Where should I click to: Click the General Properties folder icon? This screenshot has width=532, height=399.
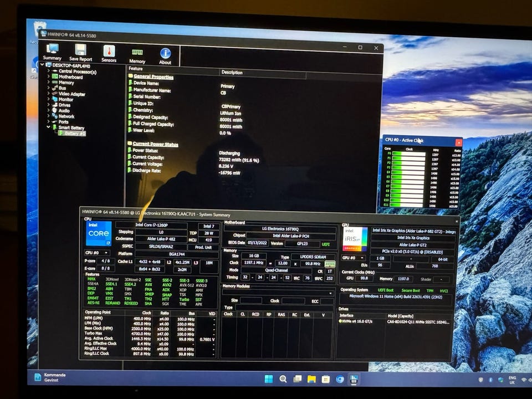pyautogui.click(x=130, y=76)
